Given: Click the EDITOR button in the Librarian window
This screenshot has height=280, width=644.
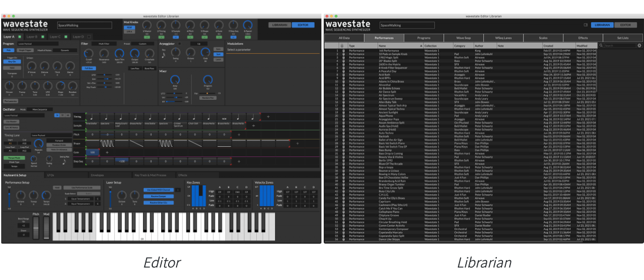Looking at the screenshot, I should click(x=625, y=25).
